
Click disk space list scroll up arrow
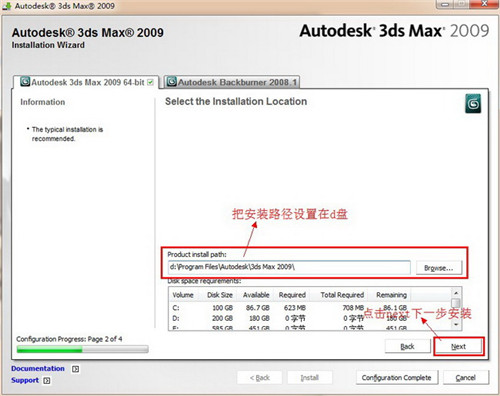[456, 293]
